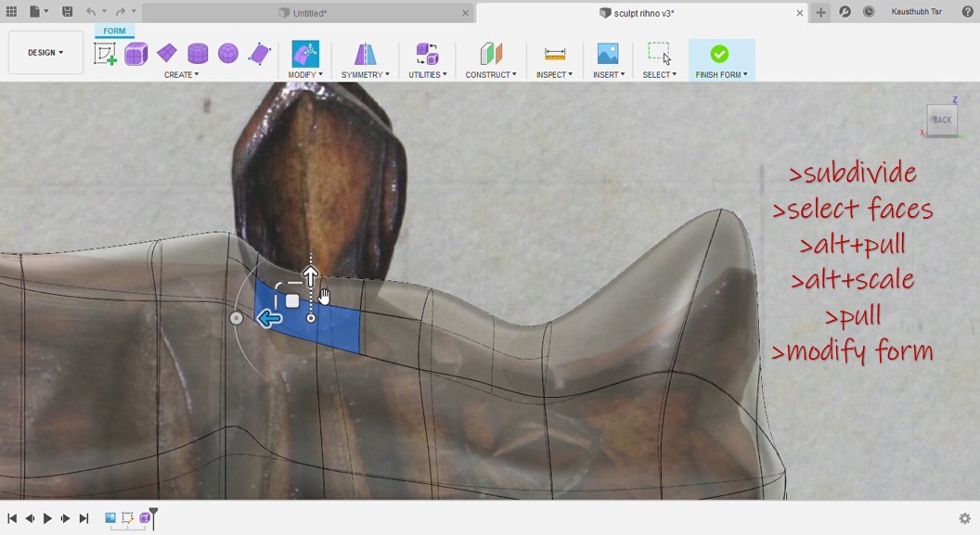This screenshot has height=535, width=980.
Task: Click the center square scale manipulator
Action: pos(292,301)
